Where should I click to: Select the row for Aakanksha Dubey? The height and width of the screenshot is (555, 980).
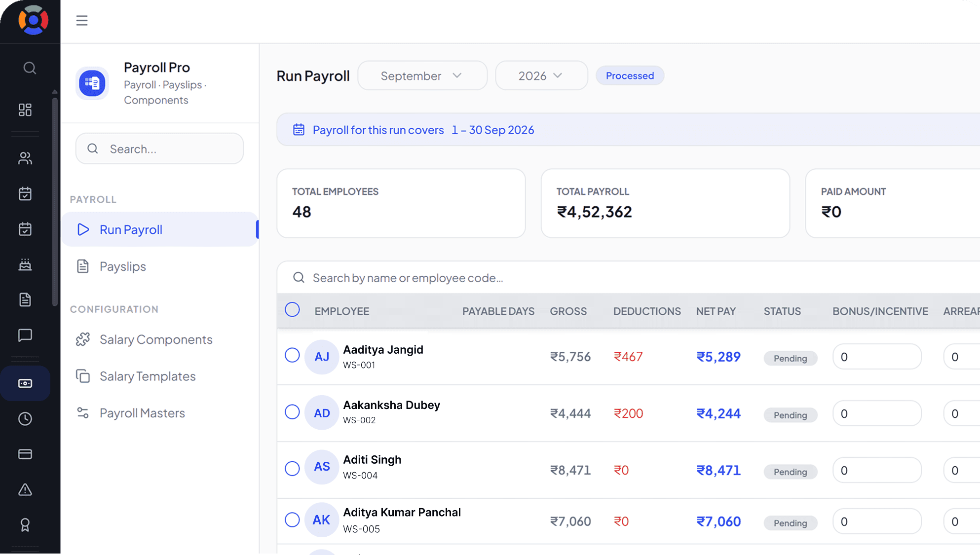(x=292, y=412)
